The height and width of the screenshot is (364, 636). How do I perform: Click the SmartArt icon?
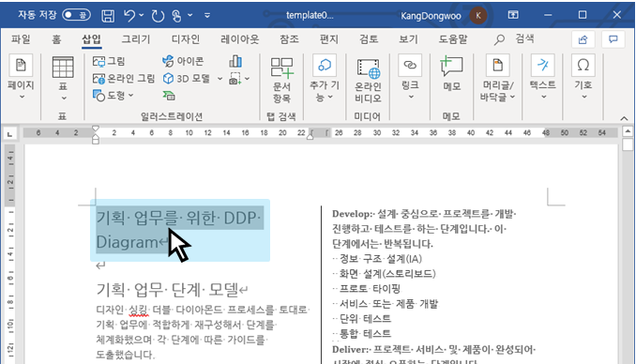tap(169, 96)
